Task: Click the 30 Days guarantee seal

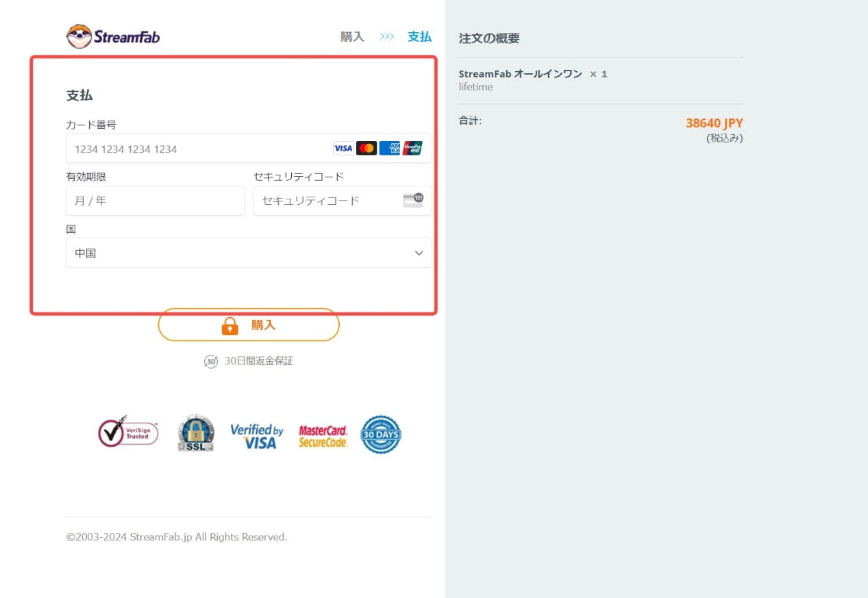Action: point(381,434)
